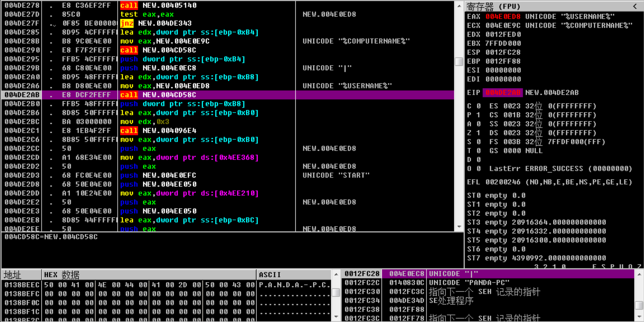The width and height of the screenshot is (644, 322).
Task: Click the S sign flag value
Action: (x=478, y=142)
